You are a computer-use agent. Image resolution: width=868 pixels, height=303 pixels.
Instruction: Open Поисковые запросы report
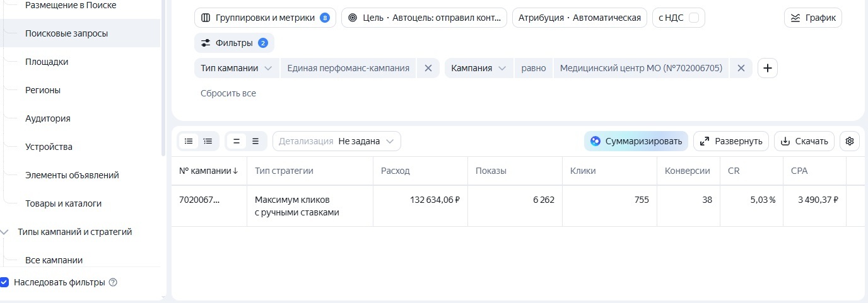tap(66, 33)
